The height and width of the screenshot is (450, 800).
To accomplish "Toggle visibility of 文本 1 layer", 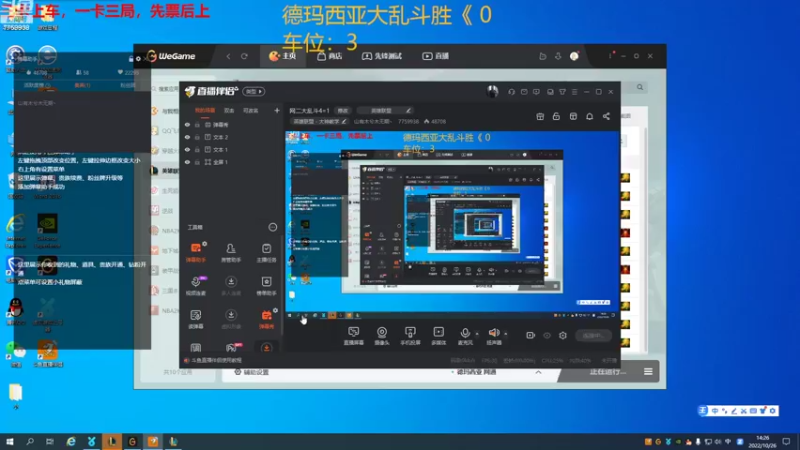I will (187, 149).
